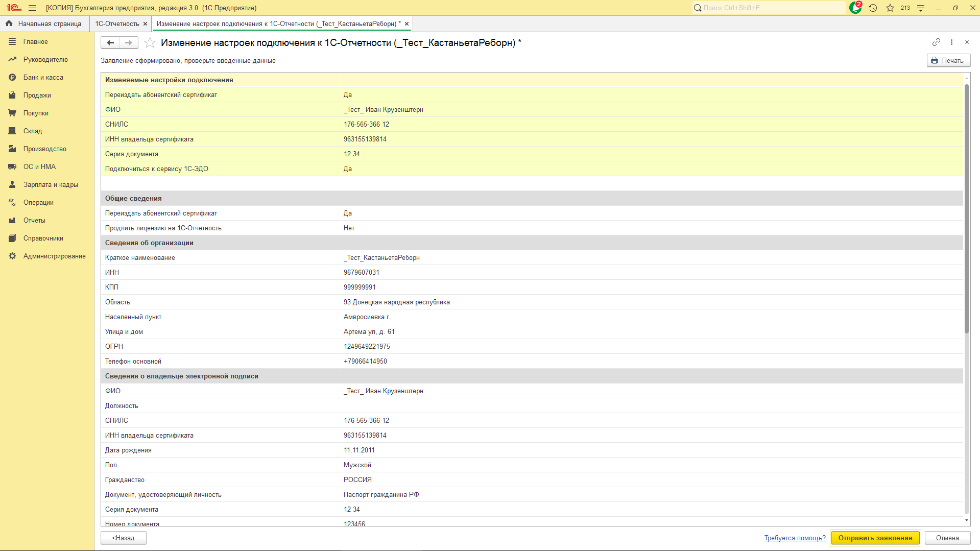Click the Изменяемые настройки подключения header
The width and height of the screenshot is (980, 551).
[x=169, y=80]
